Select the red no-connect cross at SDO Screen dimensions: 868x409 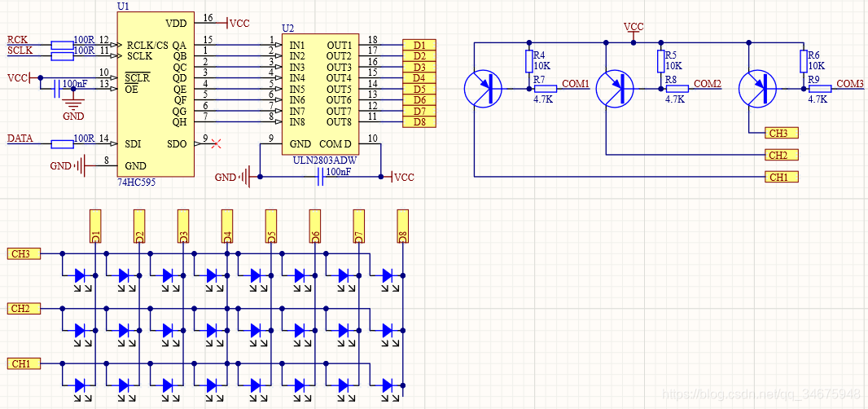pos(217,144)
